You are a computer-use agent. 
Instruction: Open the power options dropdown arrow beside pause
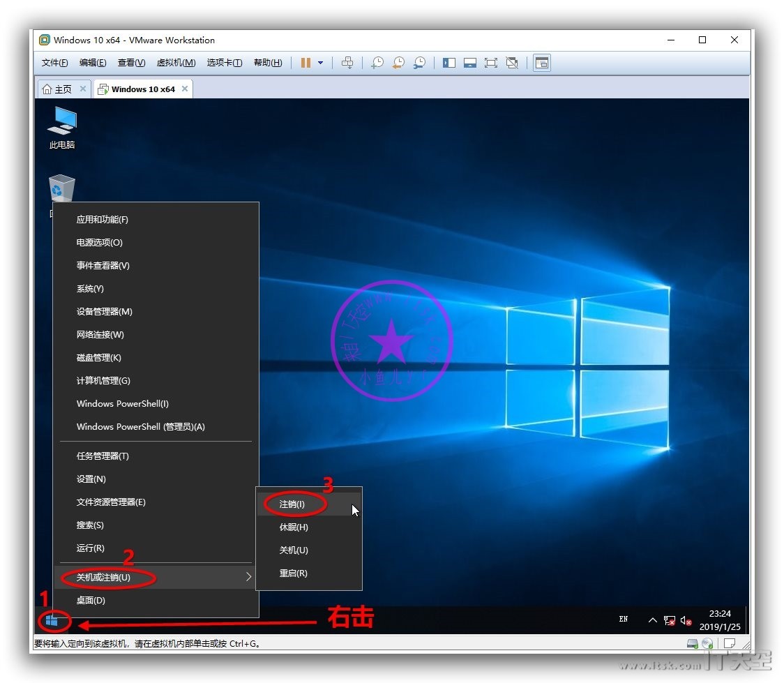320,63
